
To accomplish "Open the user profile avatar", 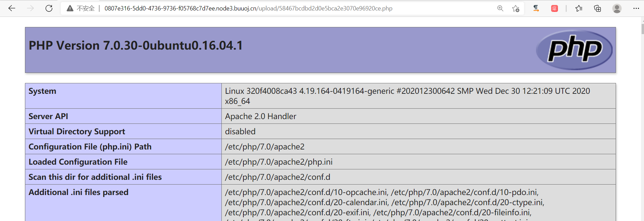I will pyautogui.click(x=617, y=8).
